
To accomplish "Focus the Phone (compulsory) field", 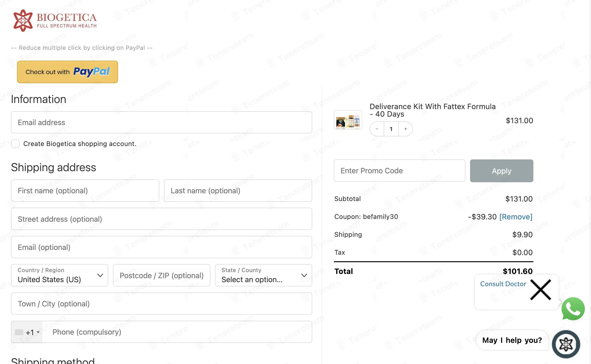I will click(x=177, y=332).
